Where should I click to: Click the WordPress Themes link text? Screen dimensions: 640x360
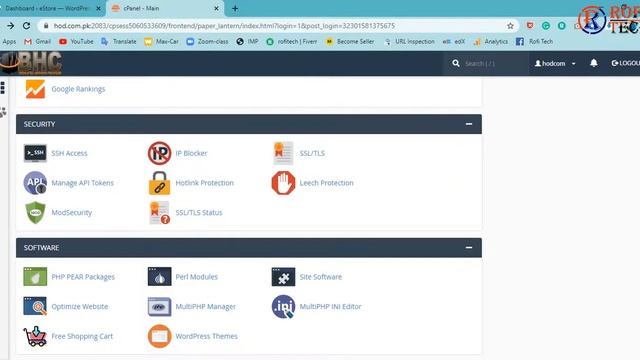pos(207,336)
